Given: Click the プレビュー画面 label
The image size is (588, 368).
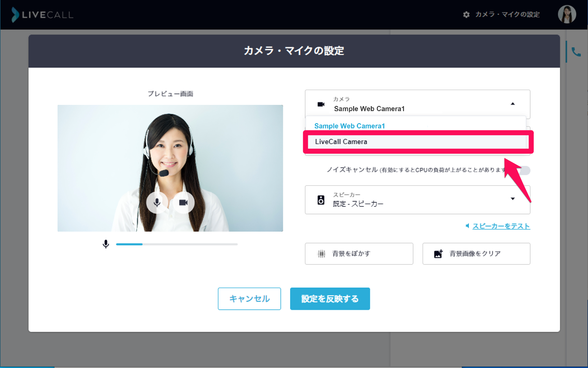Looking at the screenshot, I should 170,94.
